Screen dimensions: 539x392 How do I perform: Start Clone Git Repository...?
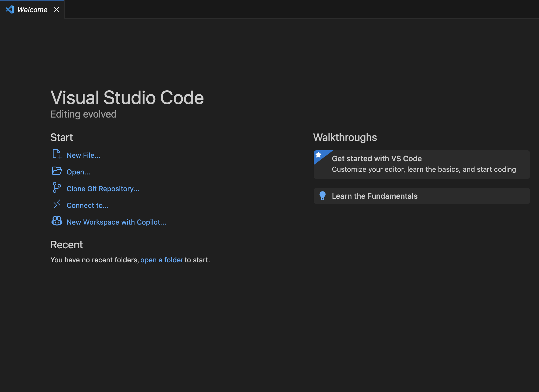(x=103, y=189)
